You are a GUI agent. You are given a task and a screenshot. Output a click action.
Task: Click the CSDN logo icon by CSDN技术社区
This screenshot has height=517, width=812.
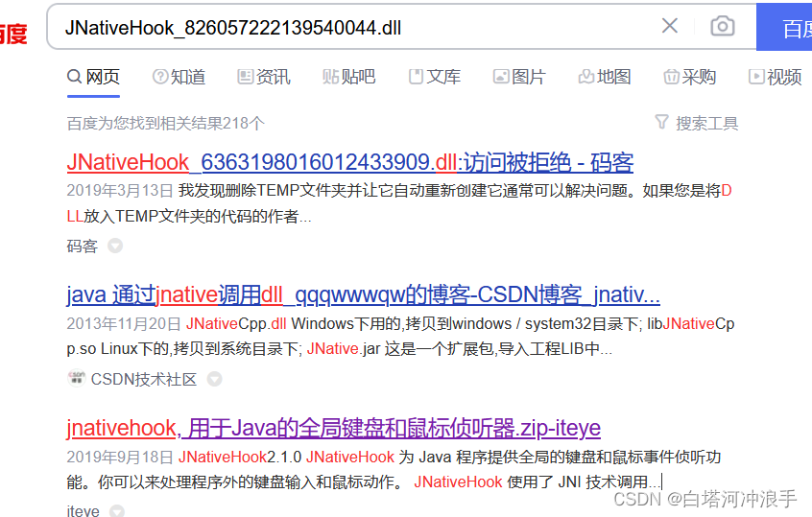pyautogui.click(x=77, y=378)
